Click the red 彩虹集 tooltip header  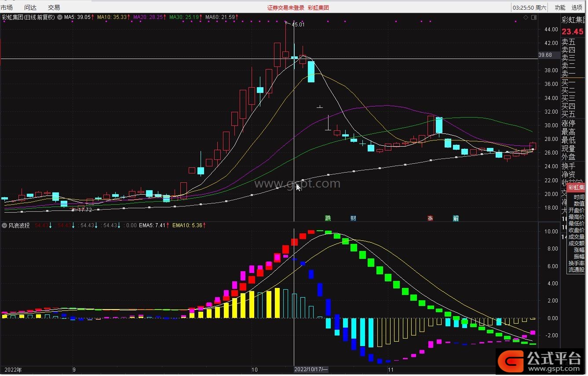(576, 188)
